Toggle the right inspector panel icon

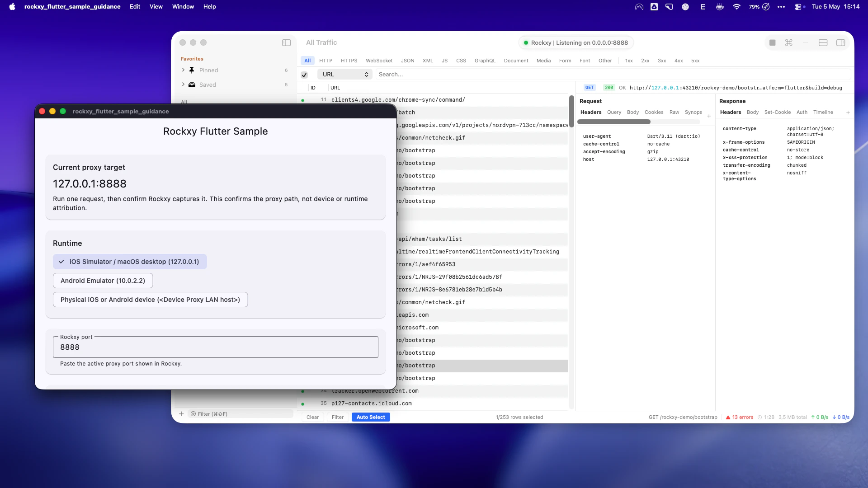click(840, 42)
